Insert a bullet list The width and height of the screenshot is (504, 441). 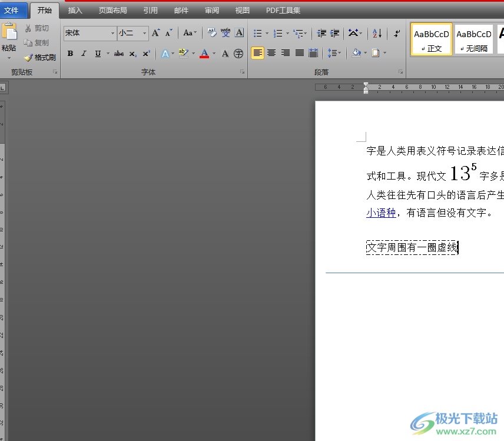[x=257, y=33]
